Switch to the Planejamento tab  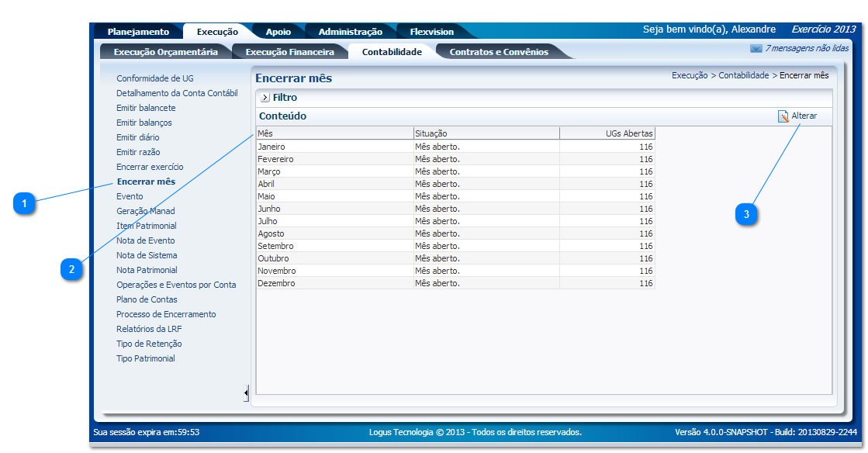pyautogui.click(x=138, y=32)
